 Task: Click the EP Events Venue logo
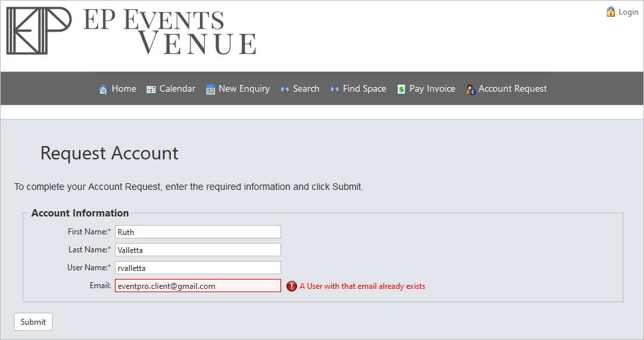[x=132, y=31]
